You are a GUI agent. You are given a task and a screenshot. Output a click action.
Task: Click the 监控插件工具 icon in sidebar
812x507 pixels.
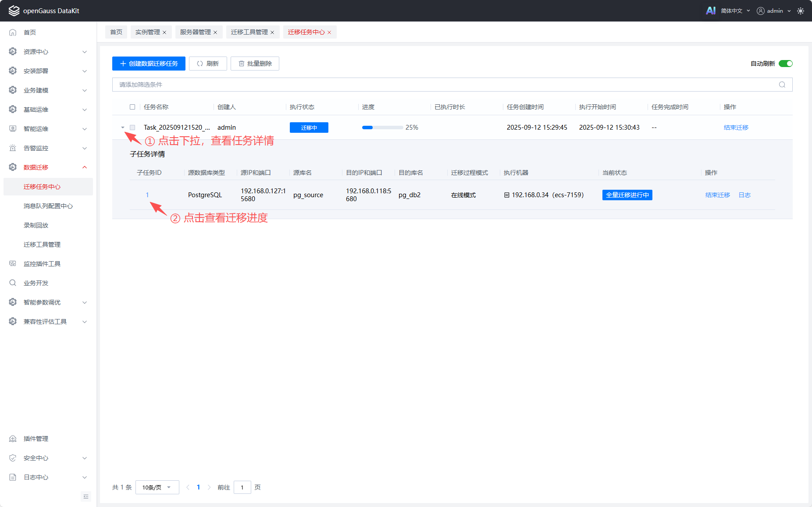pyautogui.click(x=13, y=264)
